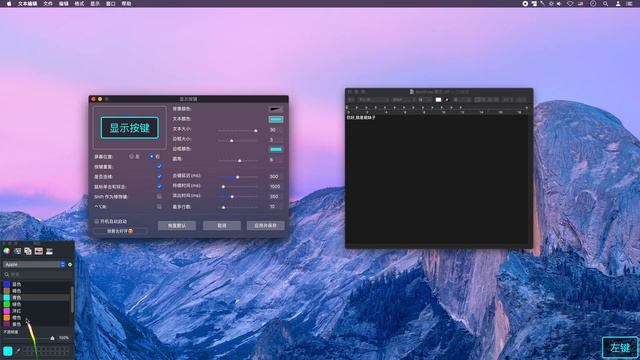Click the emoji icon on the five-star review button
Viewport: 640px width, 360px height.
pyautogui.click(x=130, y=231)
